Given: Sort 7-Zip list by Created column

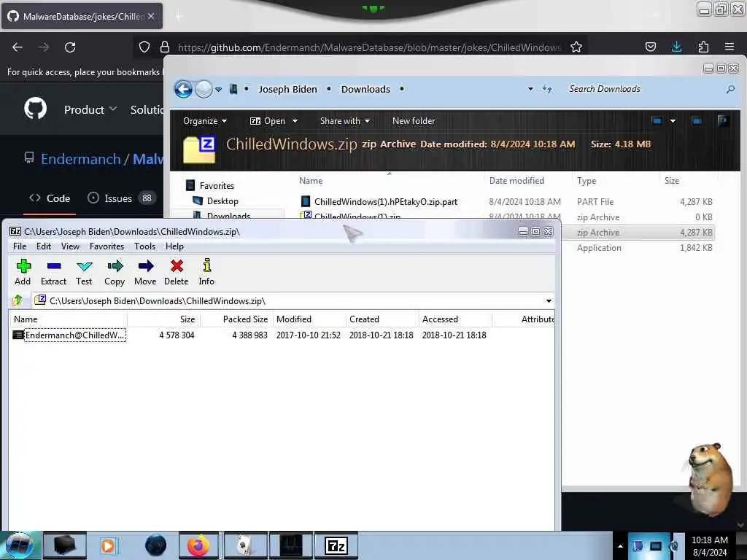Looking at the screenshot, I should click(x=382, y=319).
